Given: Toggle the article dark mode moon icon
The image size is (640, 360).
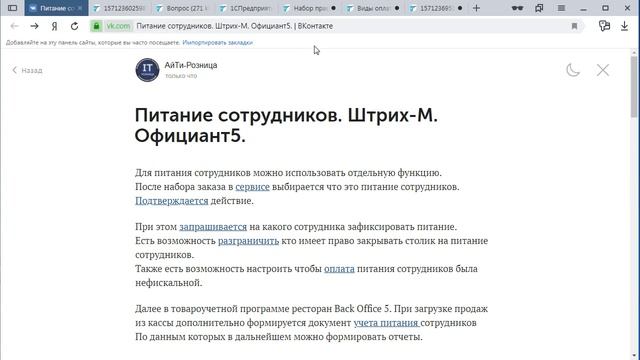Looking at the screenshot, I should click(573, 70).
